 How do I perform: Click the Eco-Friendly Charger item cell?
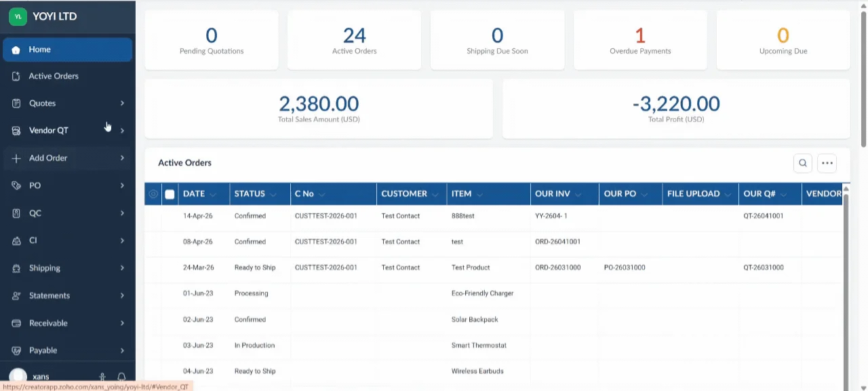click(x=483, y=293)
